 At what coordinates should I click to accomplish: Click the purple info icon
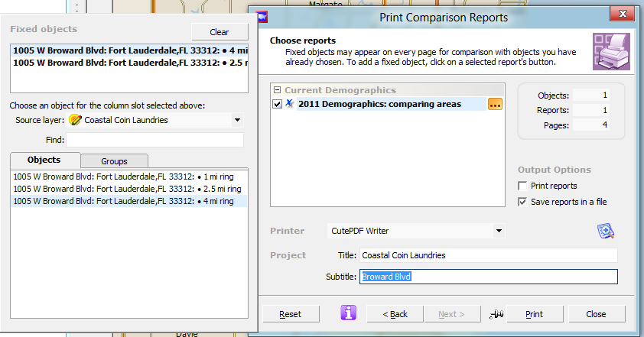coord(349,313)
